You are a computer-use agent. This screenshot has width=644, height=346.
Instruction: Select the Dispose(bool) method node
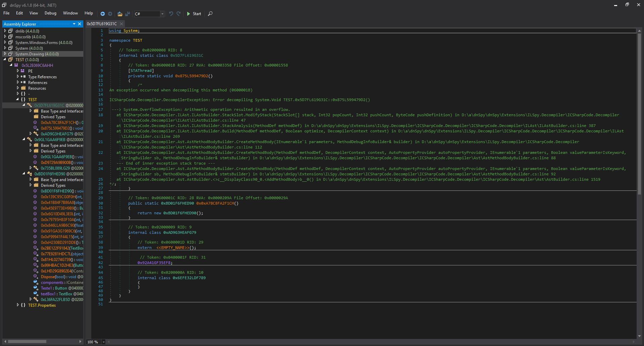tap(53, 277)
